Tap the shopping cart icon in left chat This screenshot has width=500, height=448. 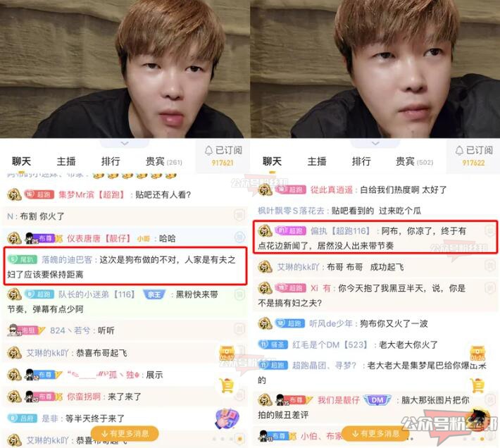click(x=227, y=385)
